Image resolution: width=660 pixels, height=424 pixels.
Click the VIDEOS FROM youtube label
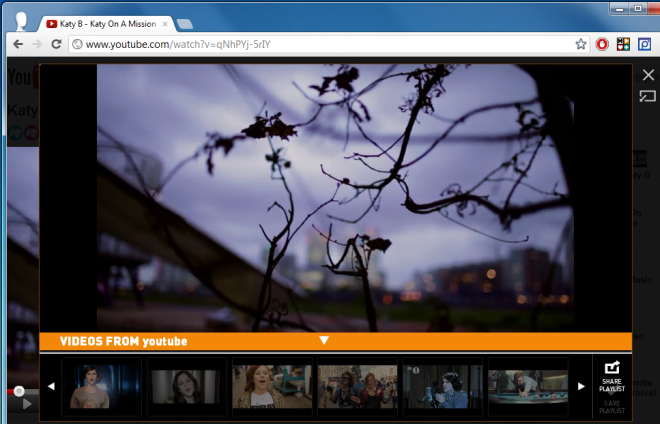123,341
